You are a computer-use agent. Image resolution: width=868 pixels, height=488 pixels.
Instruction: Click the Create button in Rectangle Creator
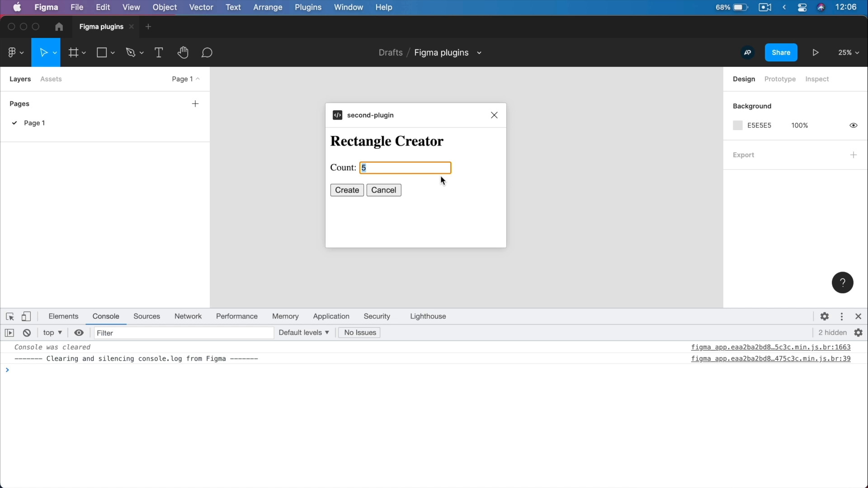pos(346,190)
